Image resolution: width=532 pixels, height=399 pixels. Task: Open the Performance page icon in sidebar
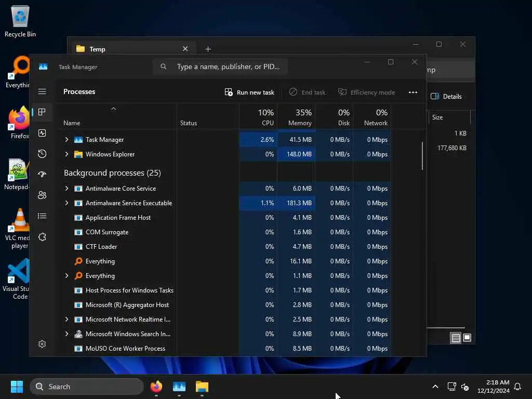42,133
